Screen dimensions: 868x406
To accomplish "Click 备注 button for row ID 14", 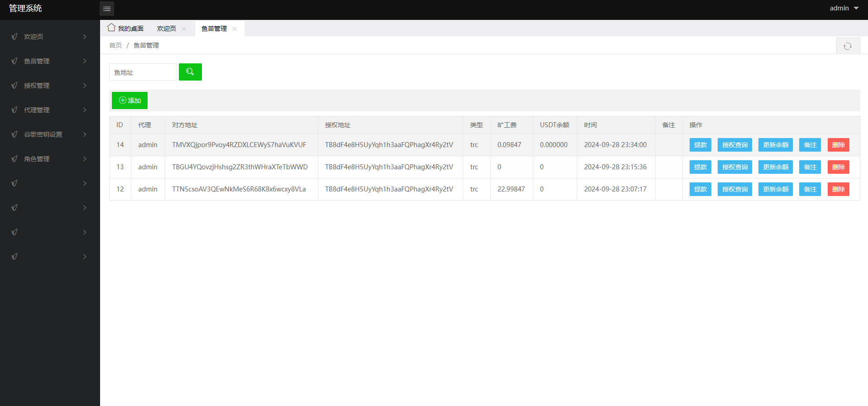I will [810, 145].
